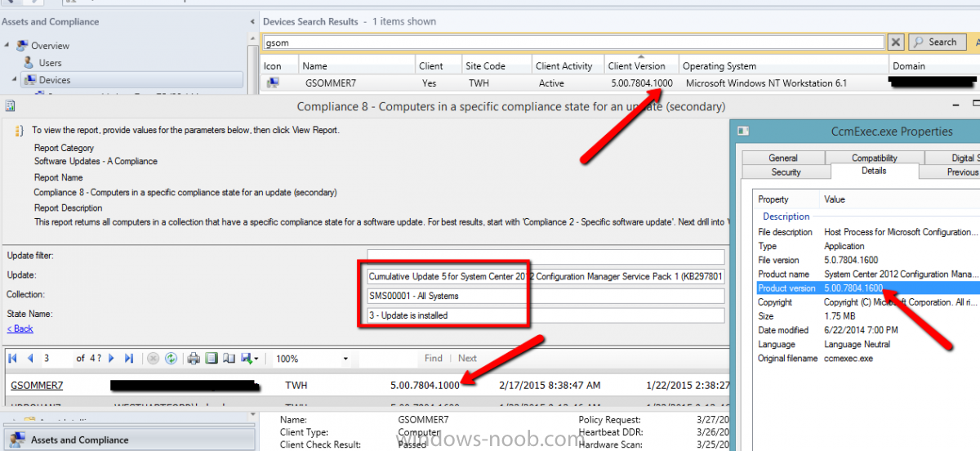The height and width of the screenshot is (451, 980).
Task: Select Devices in navigation tree
Action: (55, 80)
